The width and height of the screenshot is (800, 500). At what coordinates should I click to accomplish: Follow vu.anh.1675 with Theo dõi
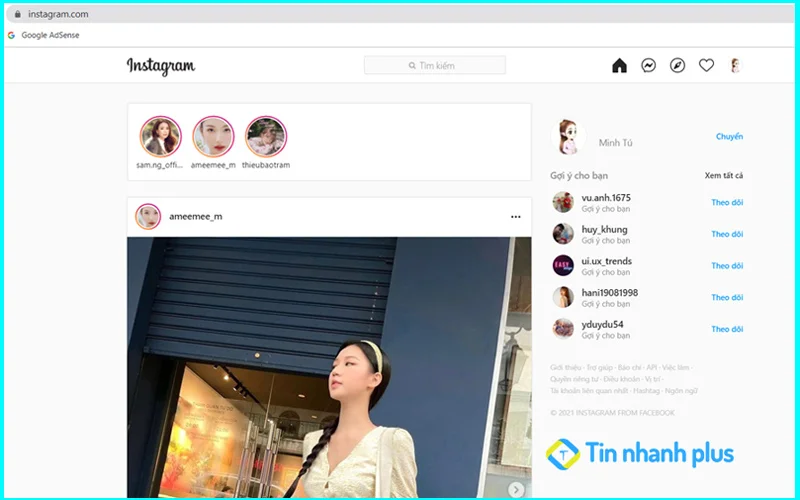(x=727, y=203)
